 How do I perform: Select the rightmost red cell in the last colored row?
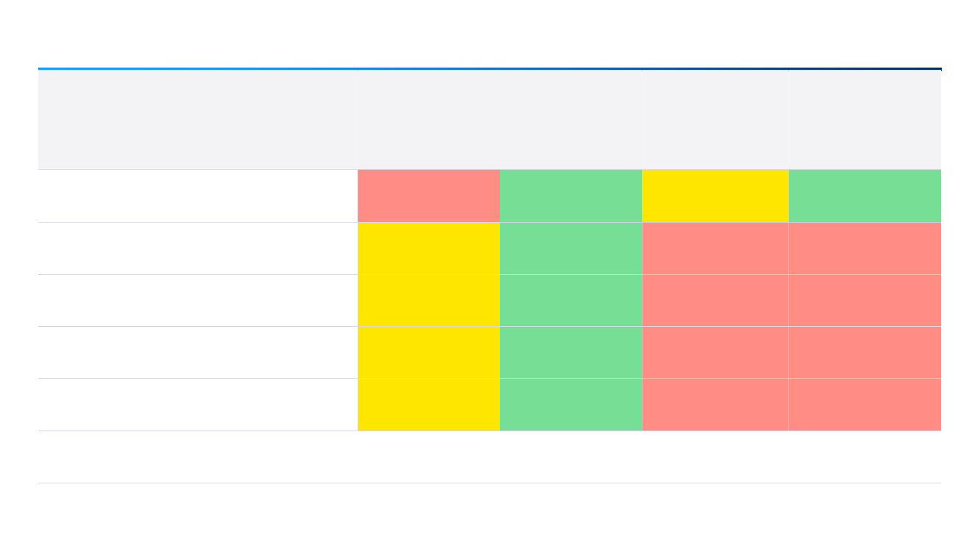tap(865, 405)
